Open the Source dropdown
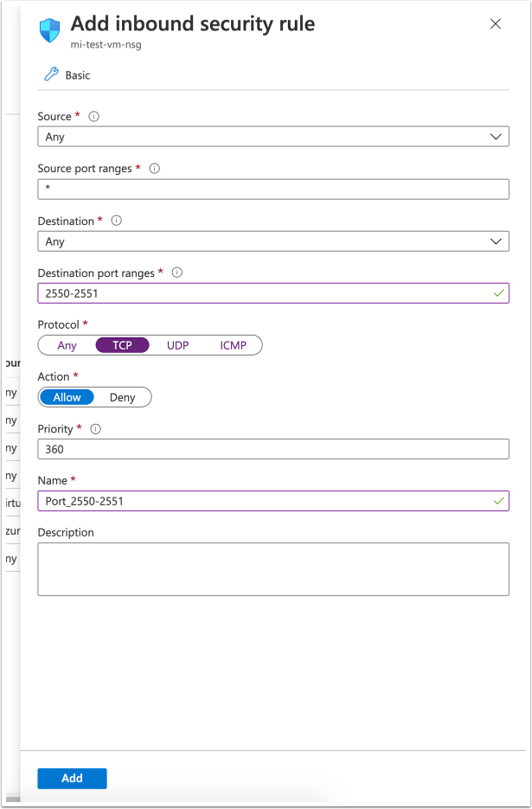 273,137
